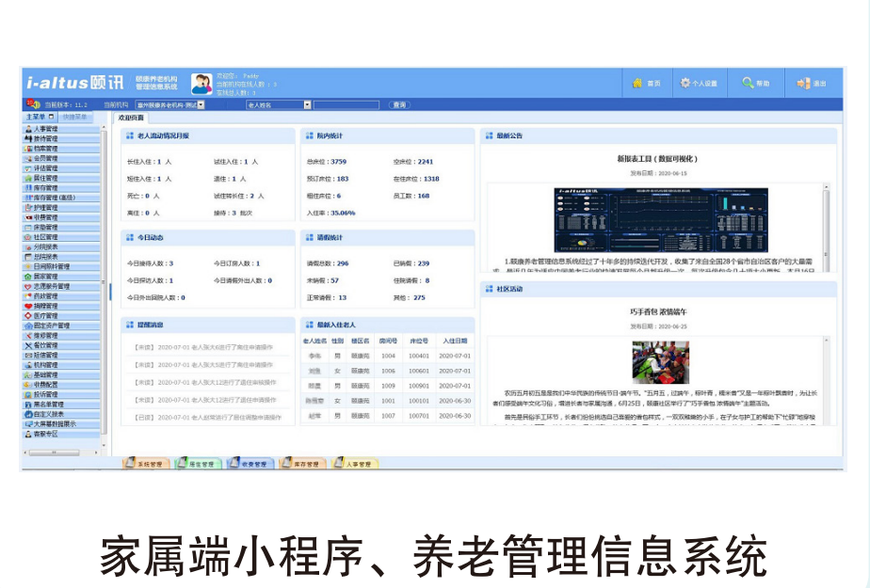
Task: Toggle the 主菜单 main menu tab
Action: 40,117
